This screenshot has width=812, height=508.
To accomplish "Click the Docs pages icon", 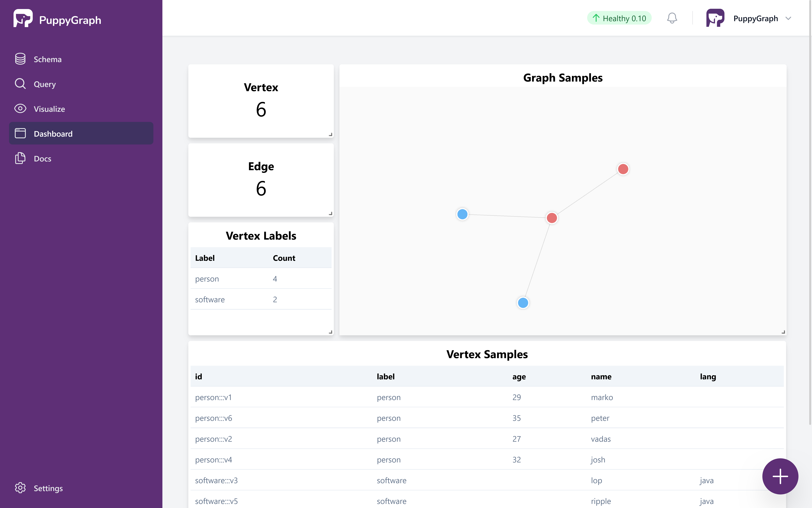I will click(x=20, y=158).
